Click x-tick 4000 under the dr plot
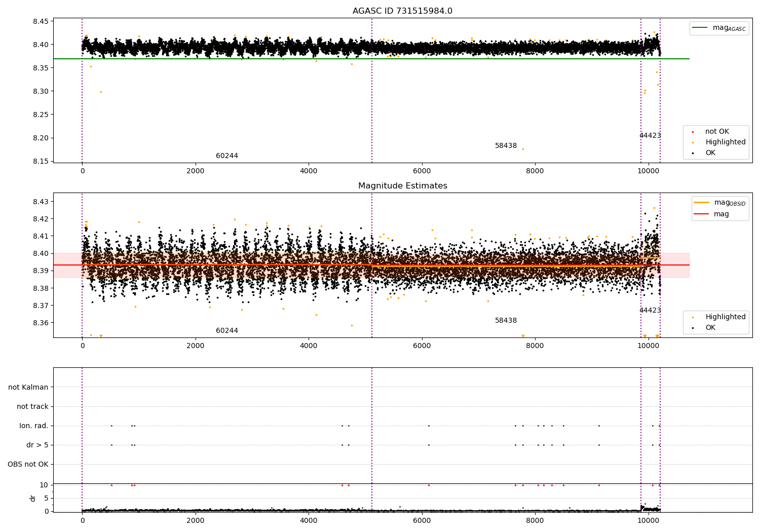 309,520
